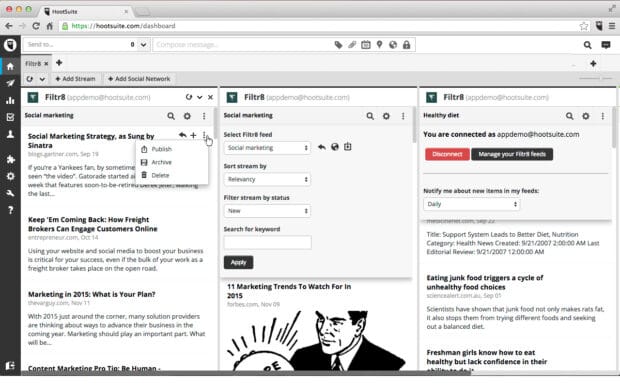Click reply arrow on Sinatra article

(x=182, y=135)
